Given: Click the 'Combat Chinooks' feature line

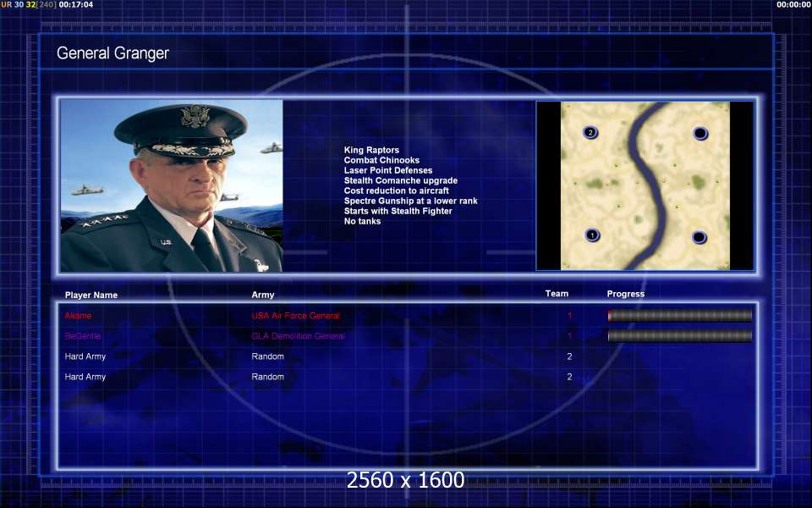Looking at the screenshot, I should pos(381,160).
